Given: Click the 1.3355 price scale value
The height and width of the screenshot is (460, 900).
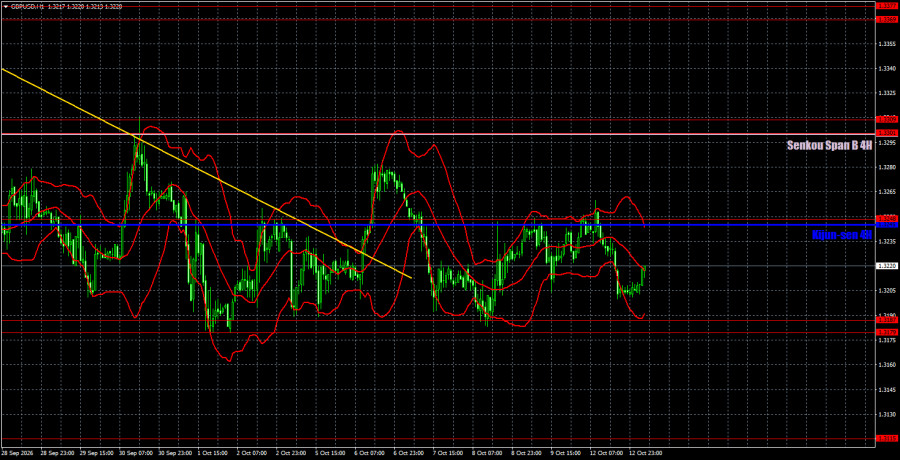Looking at the screenshot, I should pos(886,44).
